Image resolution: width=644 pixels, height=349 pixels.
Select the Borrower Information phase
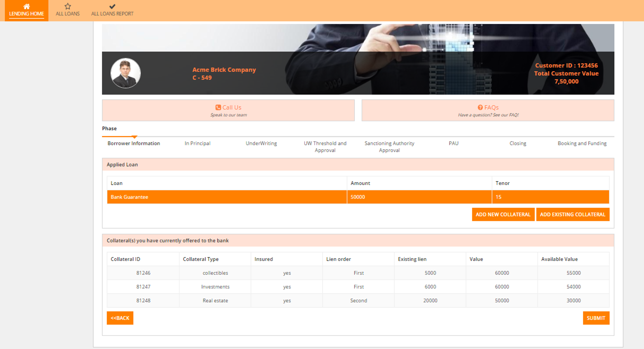click(134, 143)
